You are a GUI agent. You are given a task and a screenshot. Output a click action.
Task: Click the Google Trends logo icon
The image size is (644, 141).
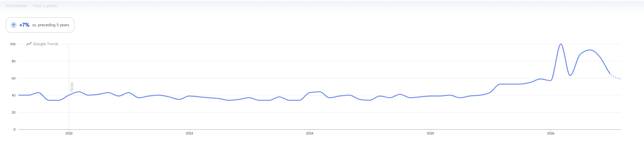click(x=29, y=44)
